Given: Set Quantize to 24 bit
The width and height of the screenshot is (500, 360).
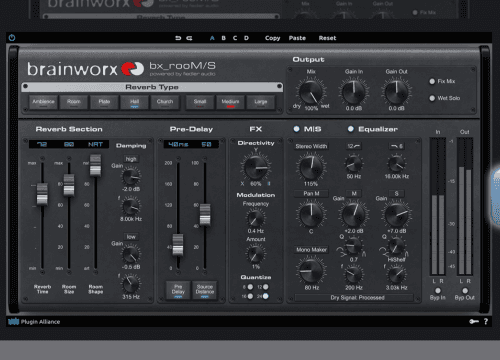Looking at the screenshot, I should coord(266,296).
